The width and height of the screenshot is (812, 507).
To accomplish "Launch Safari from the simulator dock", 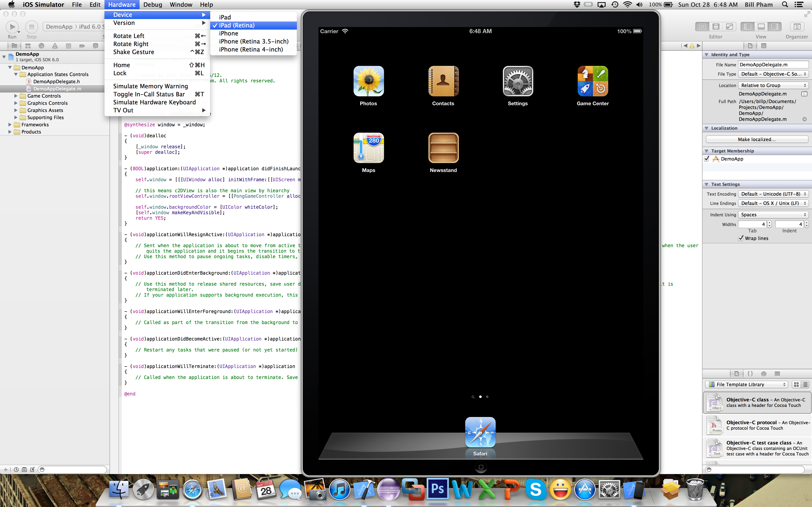I will click(480, 433).
